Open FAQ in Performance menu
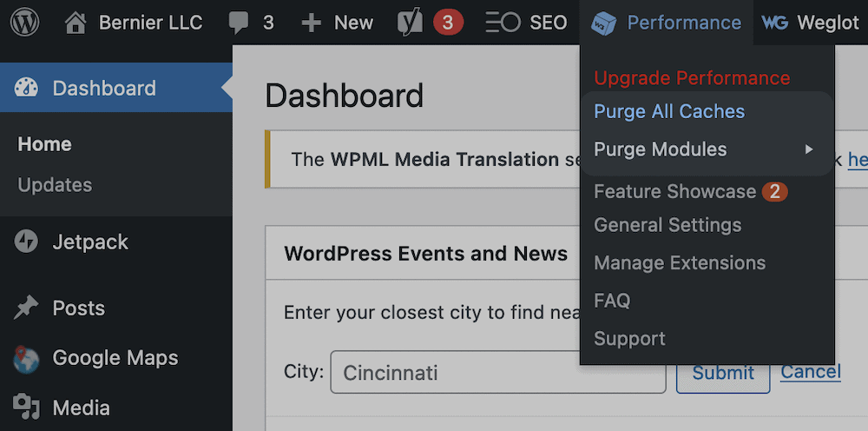Screen dimensions: 868x431 click(612, 301)
